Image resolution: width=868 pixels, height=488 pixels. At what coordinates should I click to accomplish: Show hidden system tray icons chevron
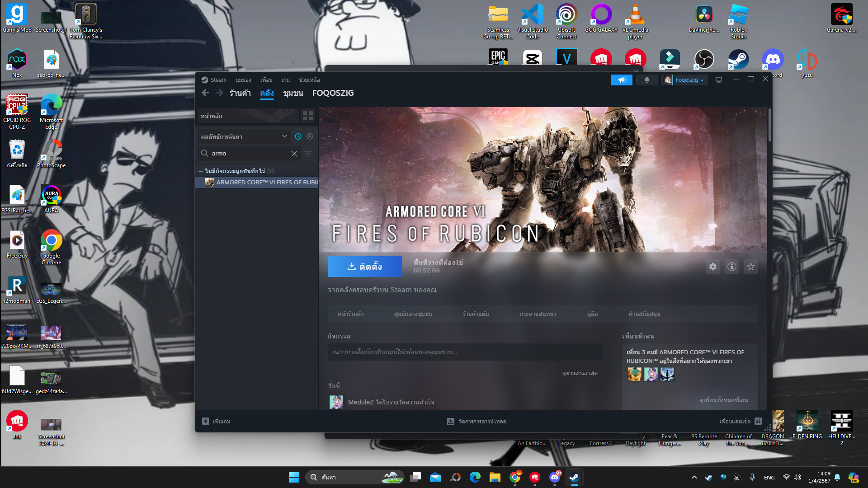694,477
